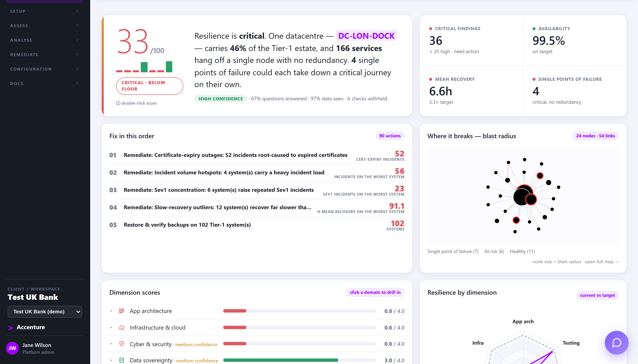
Task: Expand the CONFIGURATION menu section
Action: pyautogui.click(x=44, y=69)
